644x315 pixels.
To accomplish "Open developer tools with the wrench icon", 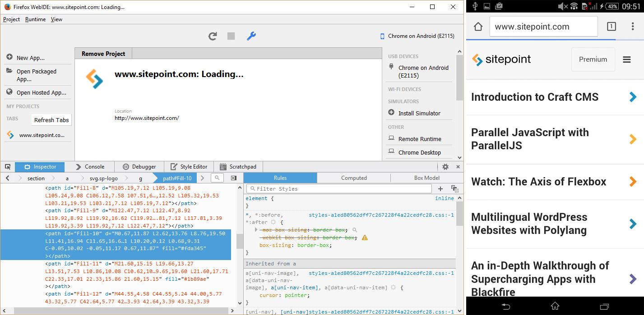I will (251, 36).
